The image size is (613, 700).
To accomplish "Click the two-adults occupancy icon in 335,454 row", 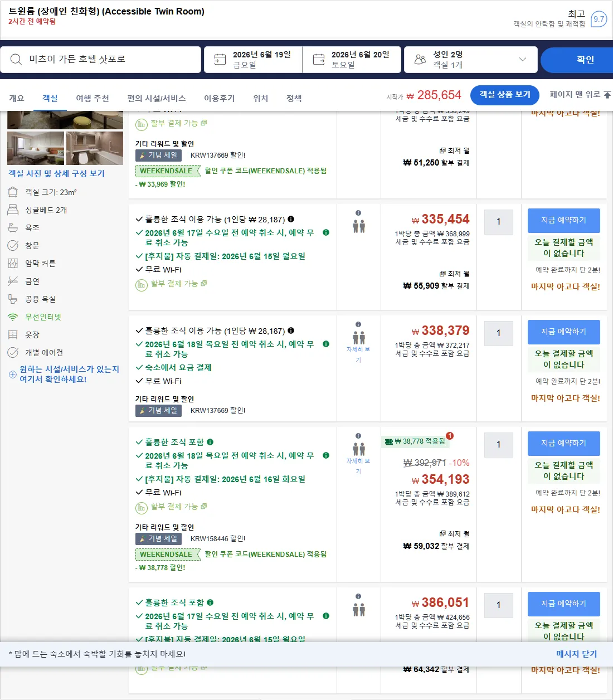I will [359, 226].
